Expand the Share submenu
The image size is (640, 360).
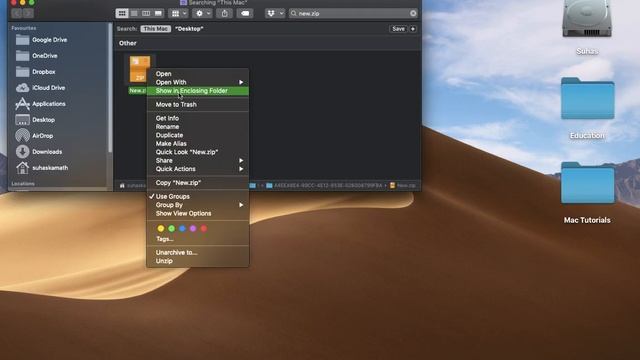click(x=198, y=161)
